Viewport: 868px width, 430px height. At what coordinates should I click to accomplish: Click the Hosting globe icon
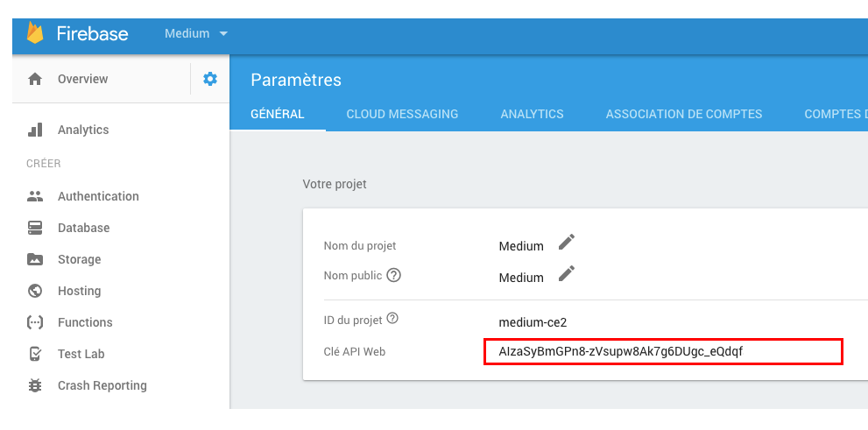(x=35, y=291)
